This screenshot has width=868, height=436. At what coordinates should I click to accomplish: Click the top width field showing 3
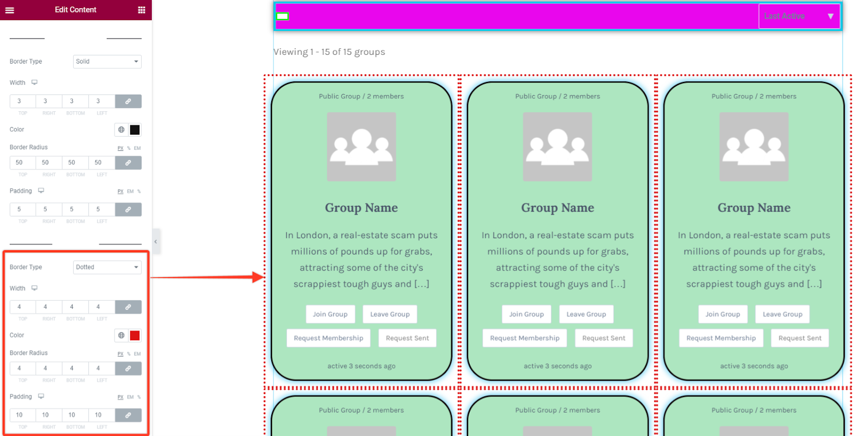coord(23,101)
